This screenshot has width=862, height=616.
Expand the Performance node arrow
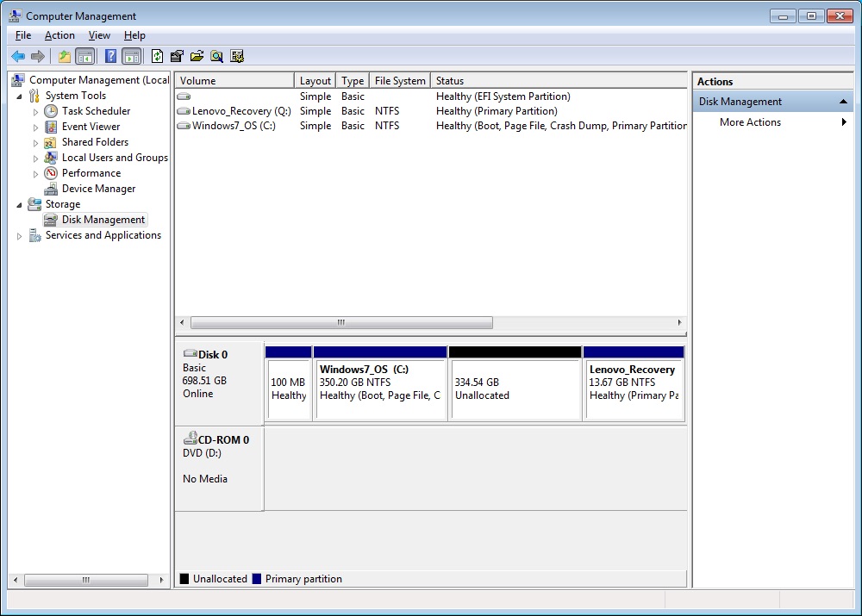pos(35,174)
